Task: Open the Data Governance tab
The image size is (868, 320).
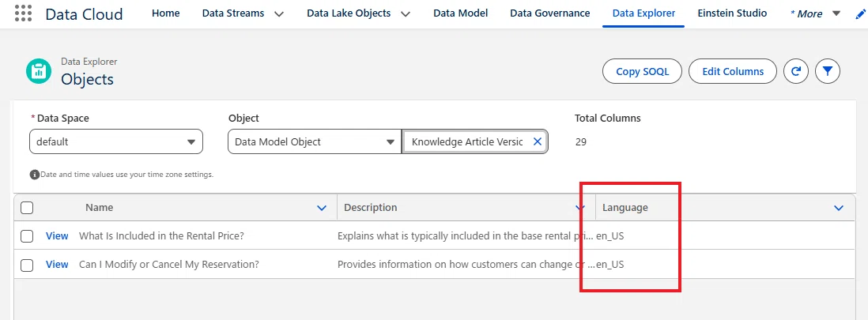Action: tap(549, 13)
